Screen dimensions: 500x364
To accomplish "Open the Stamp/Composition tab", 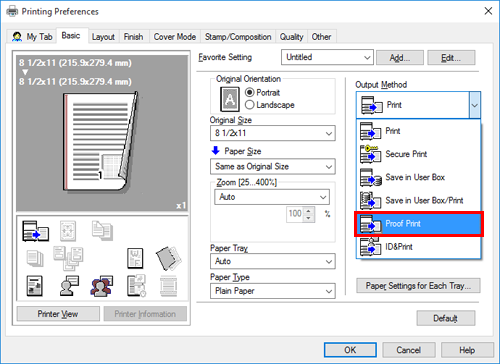I will [238, 37].
